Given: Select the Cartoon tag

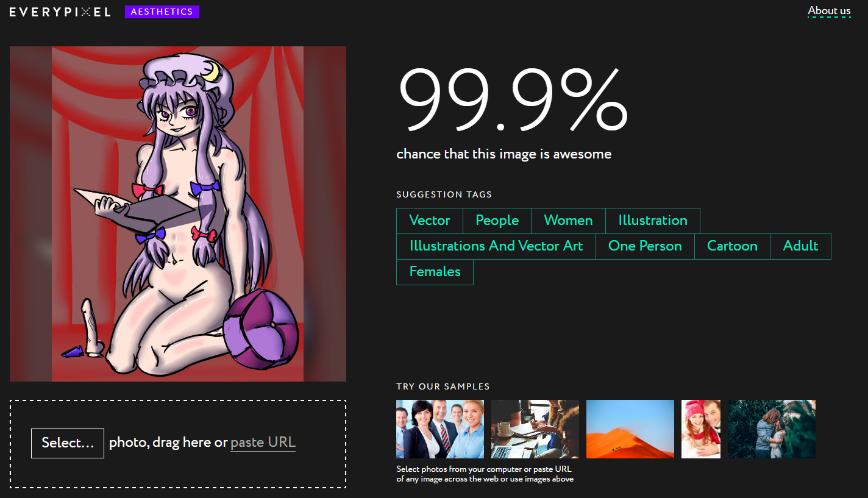Looking at the screenshot, I should point(732,246).
